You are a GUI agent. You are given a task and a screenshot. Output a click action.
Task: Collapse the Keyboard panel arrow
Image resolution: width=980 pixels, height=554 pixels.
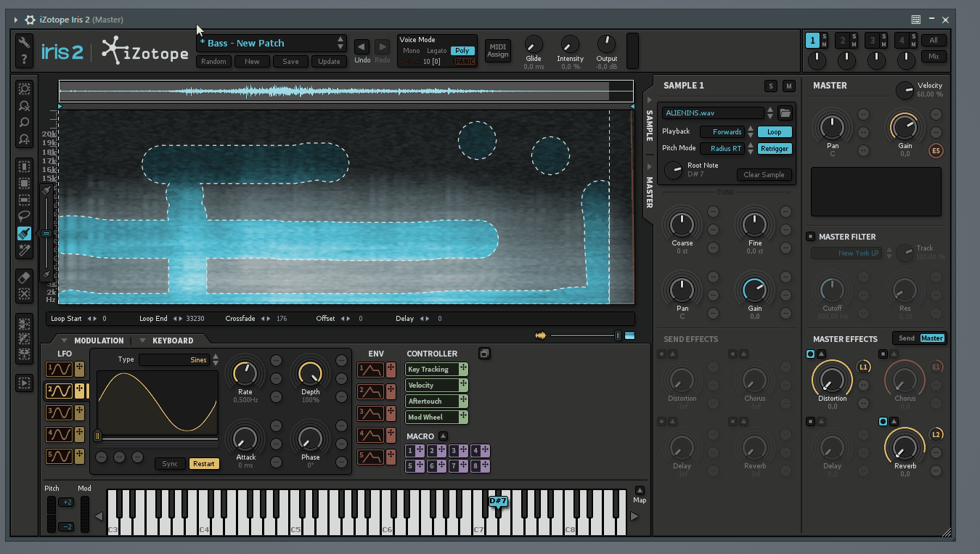point(143,341)
